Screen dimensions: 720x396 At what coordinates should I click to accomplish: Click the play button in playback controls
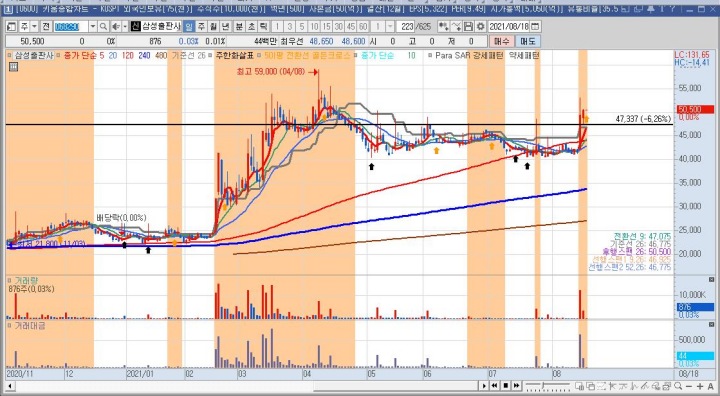tap(484, 386)
